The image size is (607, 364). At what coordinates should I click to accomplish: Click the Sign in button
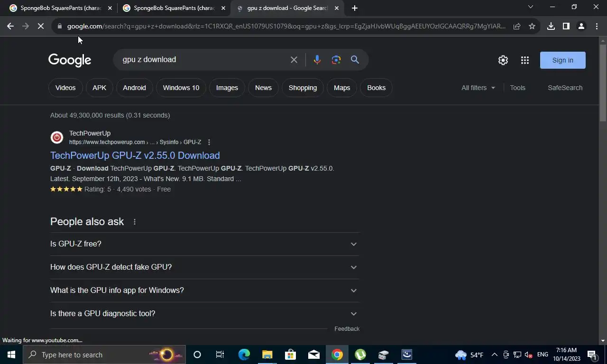(562, 60)
